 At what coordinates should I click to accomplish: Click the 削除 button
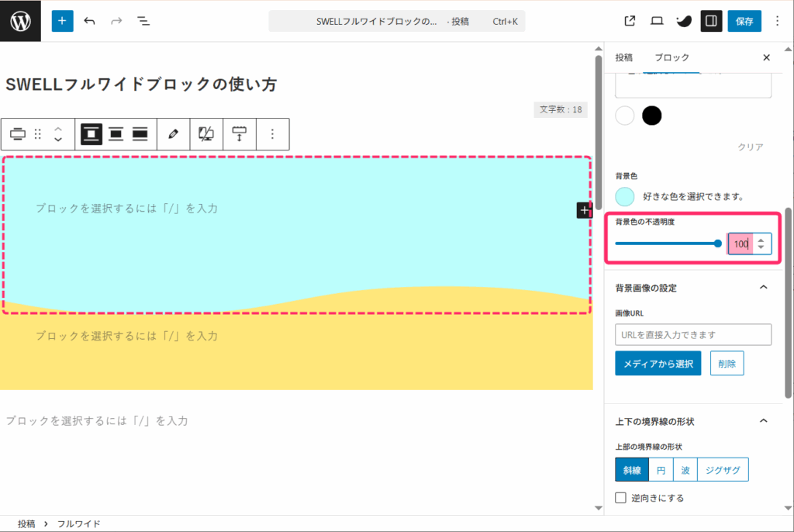click(x=727, y=363)
